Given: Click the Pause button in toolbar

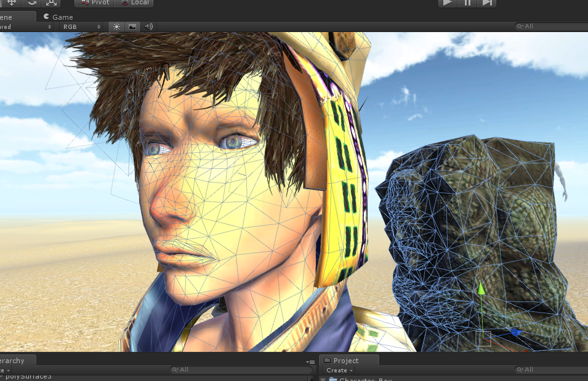Looking at the screenshot, I should coord(467,2).
